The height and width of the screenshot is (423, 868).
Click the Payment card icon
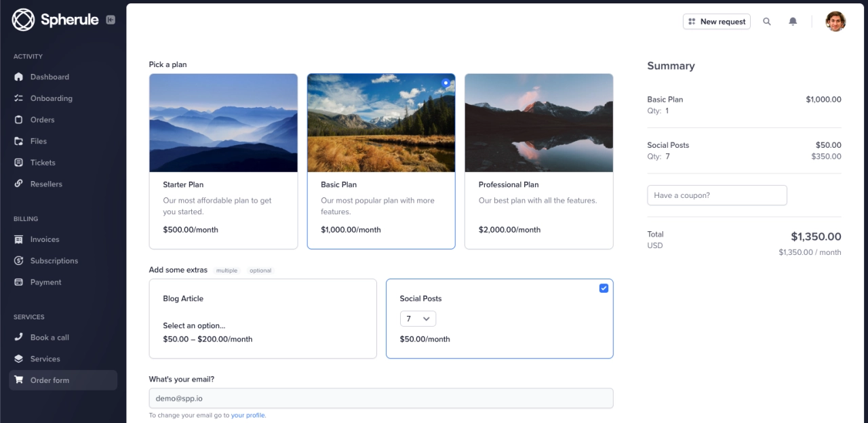pos(18,282)
